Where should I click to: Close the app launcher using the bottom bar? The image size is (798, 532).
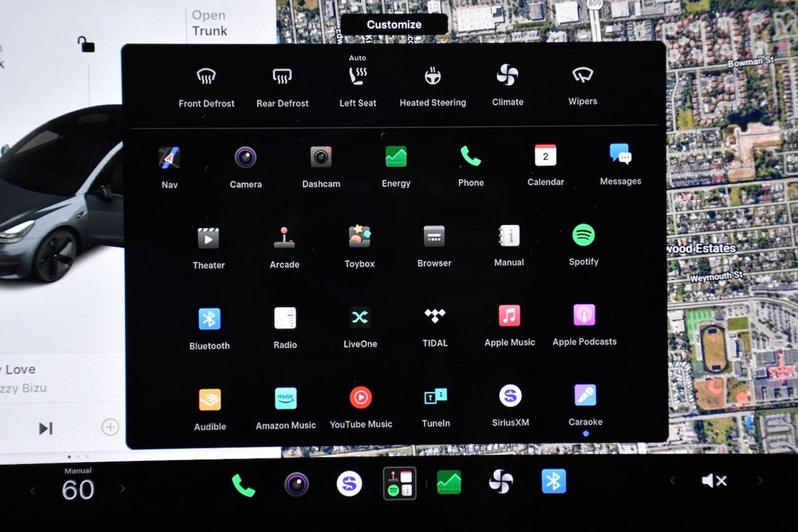coord(400,483)
